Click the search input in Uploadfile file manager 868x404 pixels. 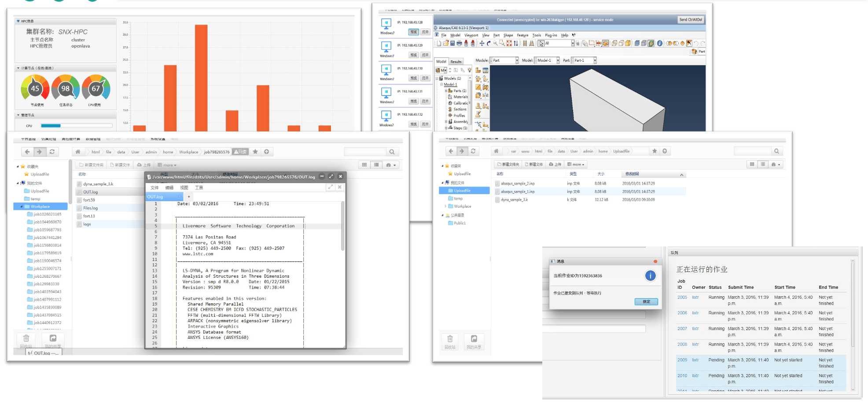coord(753,151)
